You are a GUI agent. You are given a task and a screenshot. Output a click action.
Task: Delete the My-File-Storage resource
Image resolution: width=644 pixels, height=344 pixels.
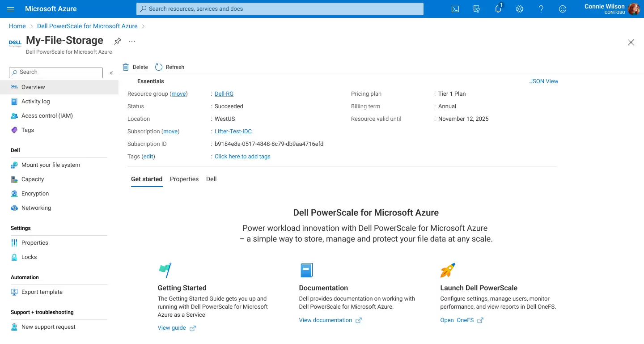point(135,67)
